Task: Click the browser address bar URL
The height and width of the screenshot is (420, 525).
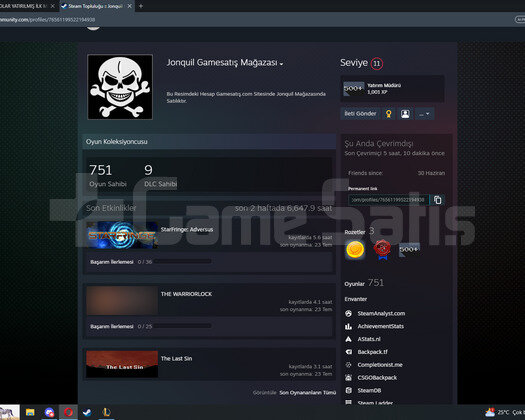Action: coord(48,20)
